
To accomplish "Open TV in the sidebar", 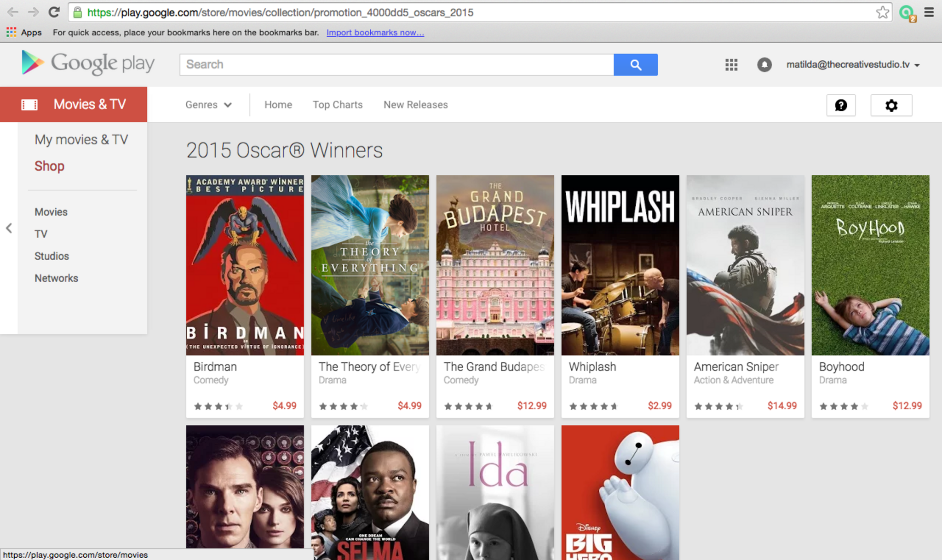I will [x=40, y=234].
